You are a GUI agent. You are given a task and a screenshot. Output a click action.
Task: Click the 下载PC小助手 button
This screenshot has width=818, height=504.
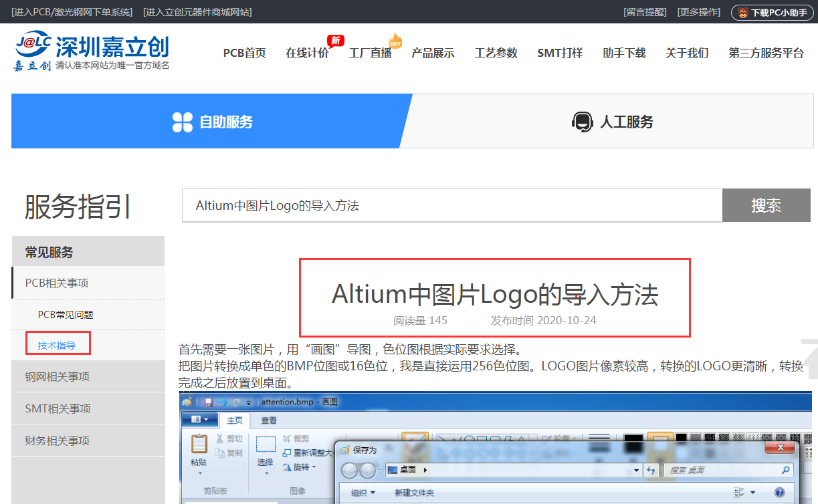pyautogui.click(x=773, y=13)
